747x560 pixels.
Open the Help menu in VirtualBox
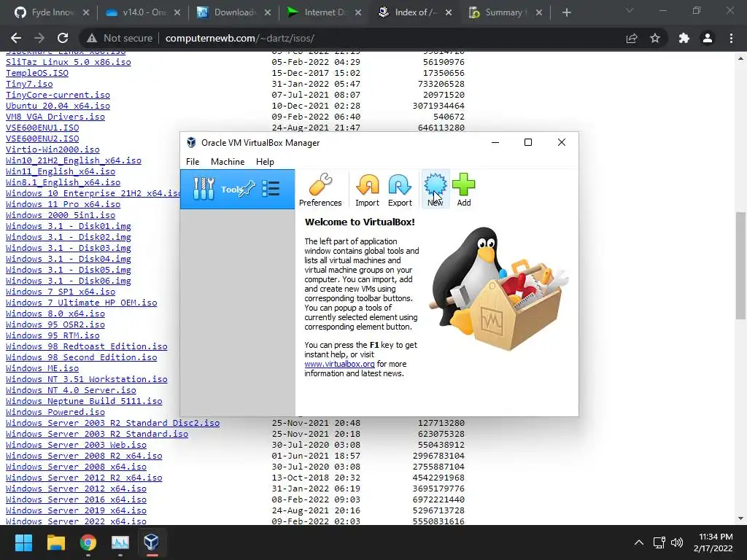click(x=265, y=162)
